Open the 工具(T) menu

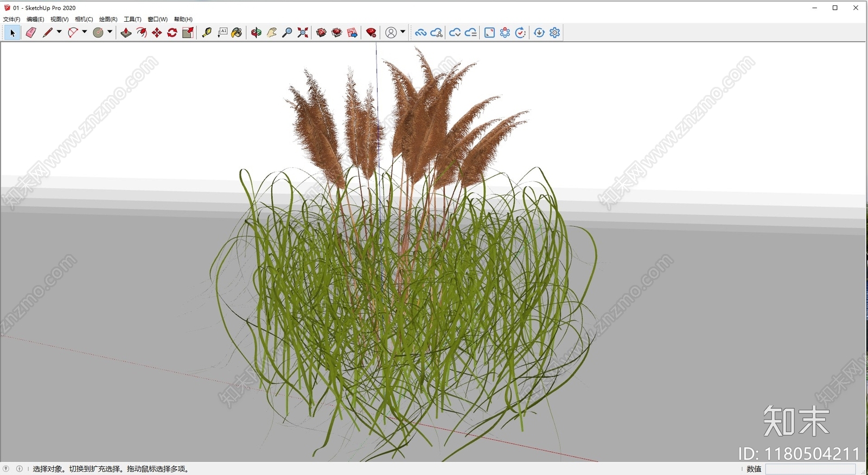pyautogui.click(x=133, y=19)
